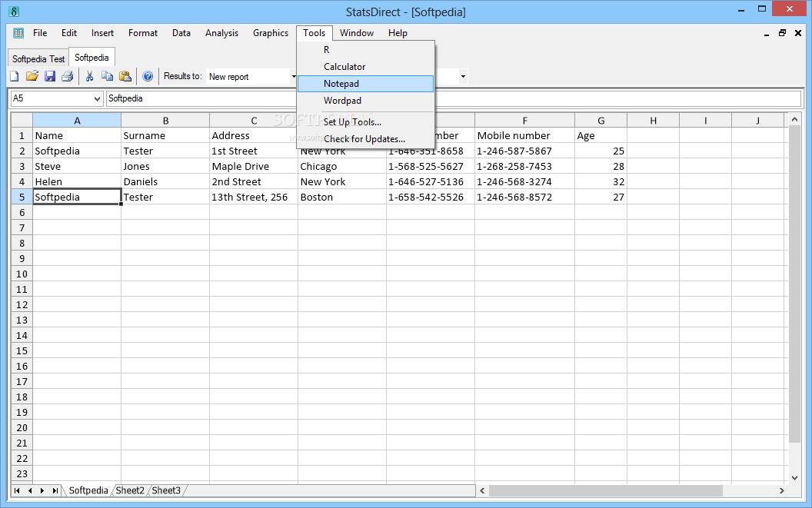Open the Insert menu
The width and height of the screenshot is (812, 508).
(102, 33)
